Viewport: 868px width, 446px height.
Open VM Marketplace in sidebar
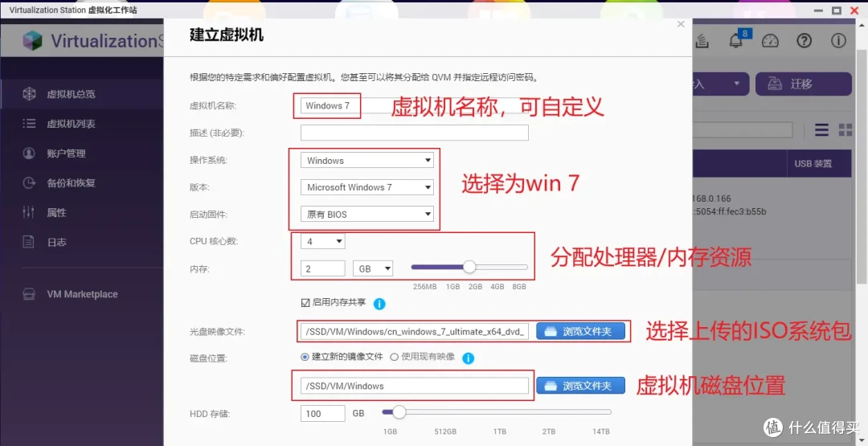point(83,294)
